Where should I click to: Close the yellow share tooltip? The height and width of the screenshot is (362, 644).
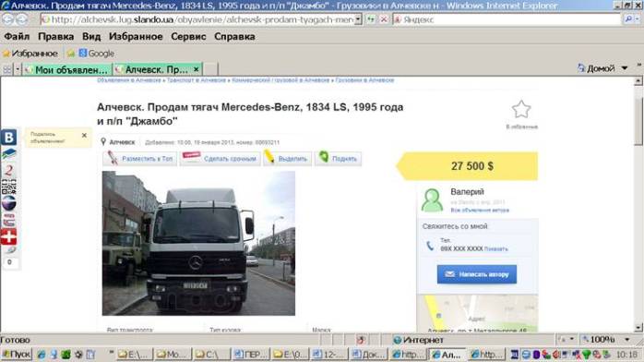(x=84, y=135)
